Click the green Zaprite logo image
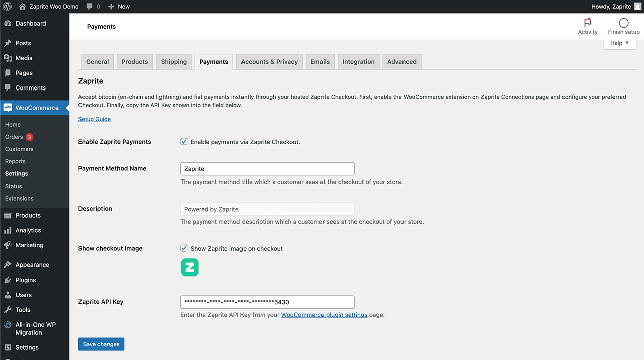Image resolution: width=644 pixels, height=360 pixels. pyautogui.click(x=190, y=267)
